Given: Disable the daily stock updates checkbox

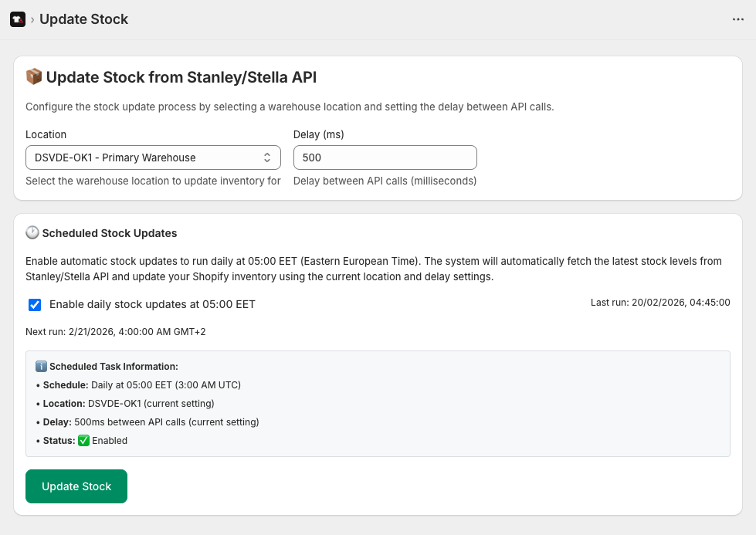Looking at the screenshot, I should (35, 305).
